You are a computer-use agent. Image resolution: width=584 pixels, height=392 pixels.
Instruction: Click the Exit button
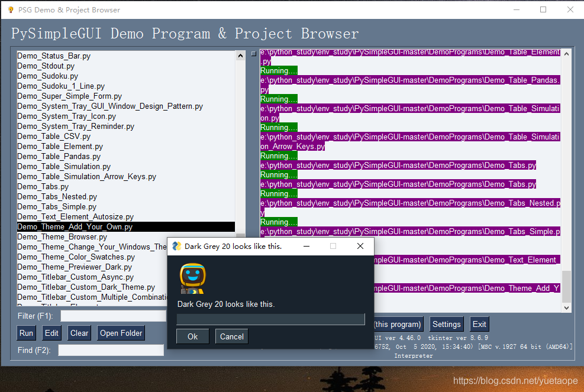[479, 324]
